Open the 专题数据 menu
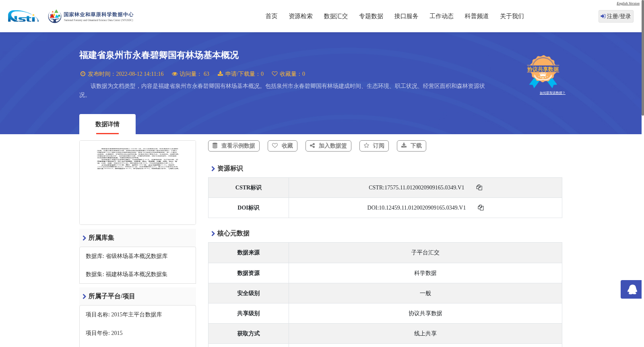 [371, 16]
